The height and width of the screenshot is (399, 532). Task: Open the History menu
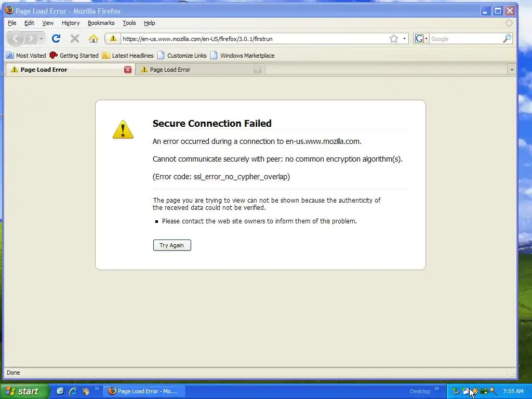coord(71,23)
